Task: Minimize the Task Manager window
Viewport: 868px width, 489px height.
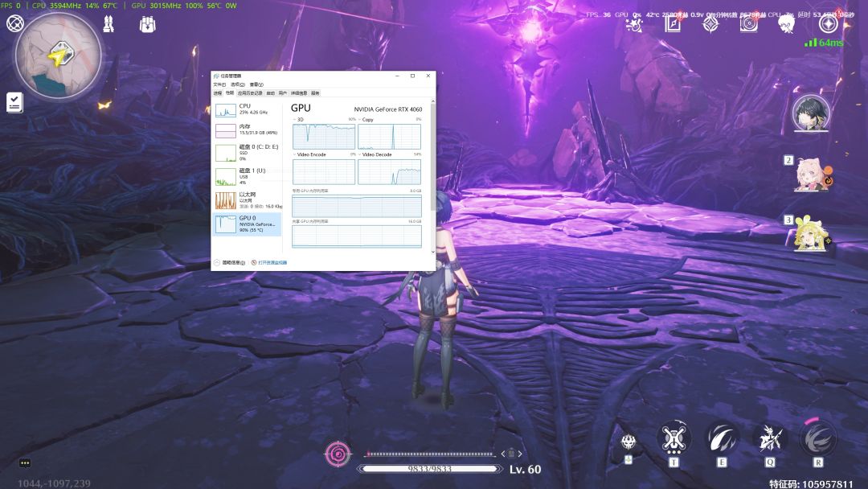Action: point(398,76)
